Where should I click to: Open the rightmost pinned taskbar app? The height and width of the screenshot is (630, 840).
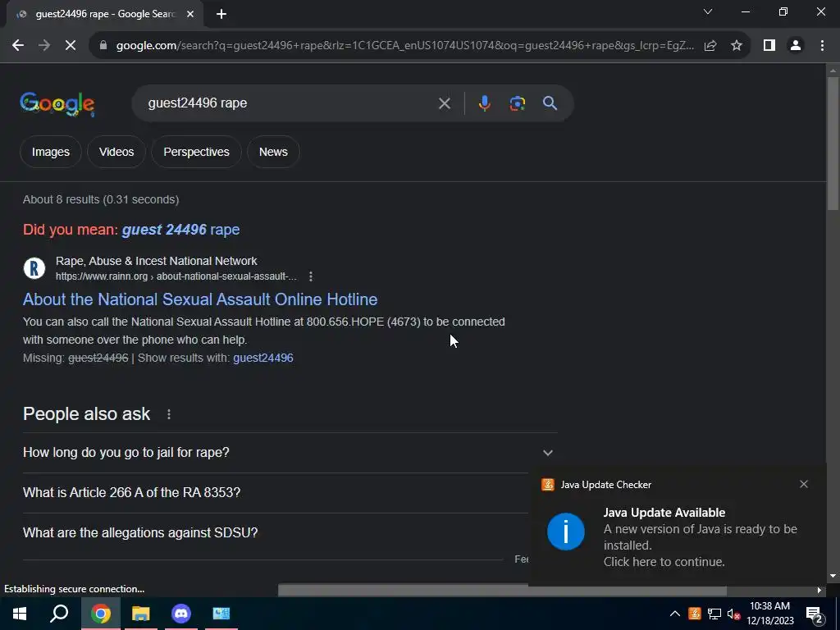[221, 614]
